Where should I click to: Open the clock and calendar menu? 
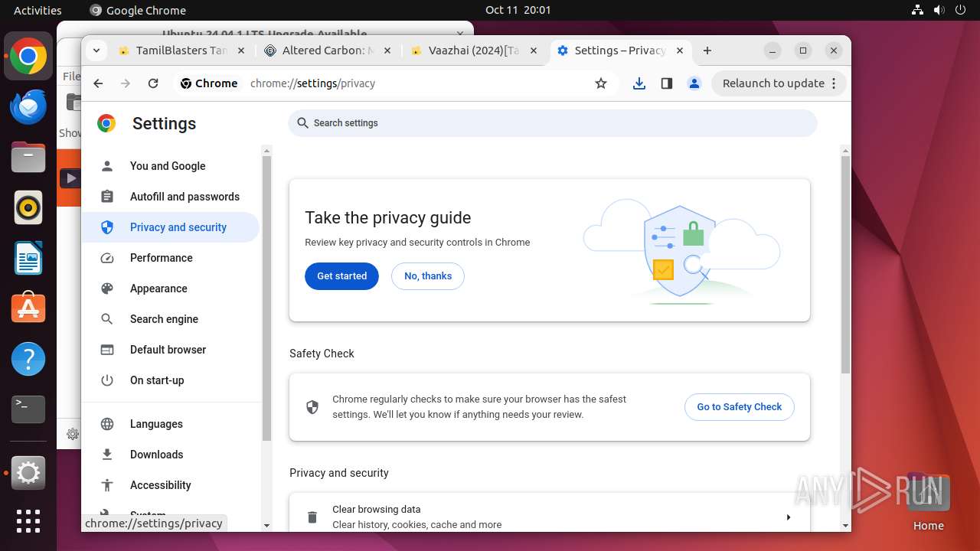(518, 10)
